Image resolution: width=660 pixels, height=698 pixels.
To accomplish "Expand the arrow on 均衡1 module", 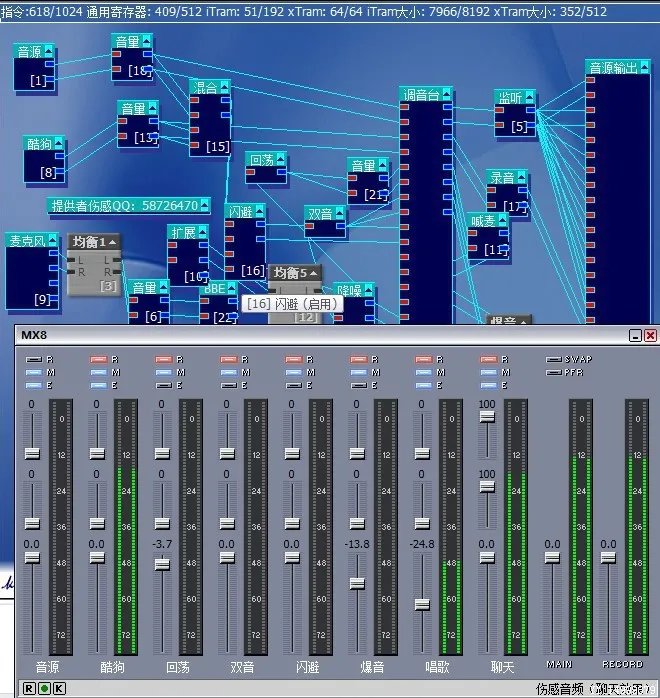I will pos(113,241).
